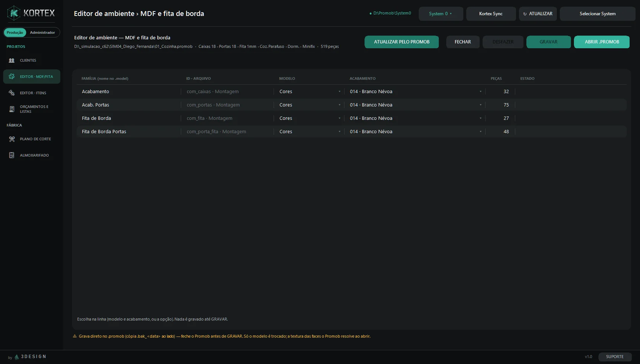Click the Kortex Sync button

click(x=491, y=14)
